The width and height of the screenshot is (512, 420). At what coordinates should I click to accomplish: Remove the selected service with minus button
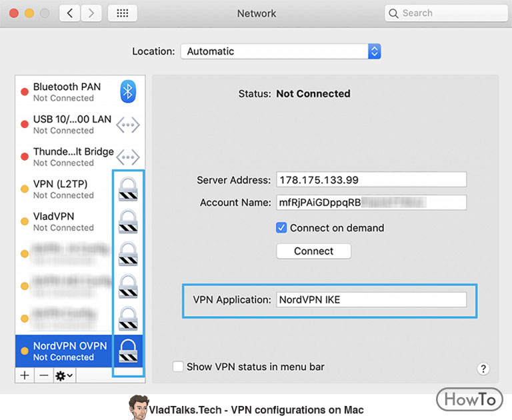click(44, 375)
